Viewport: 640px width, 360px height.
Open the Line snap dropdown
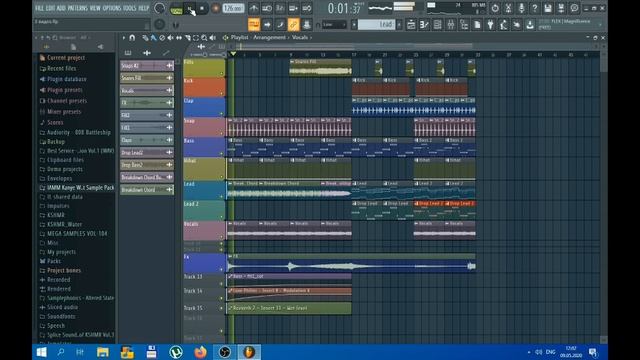334,25
